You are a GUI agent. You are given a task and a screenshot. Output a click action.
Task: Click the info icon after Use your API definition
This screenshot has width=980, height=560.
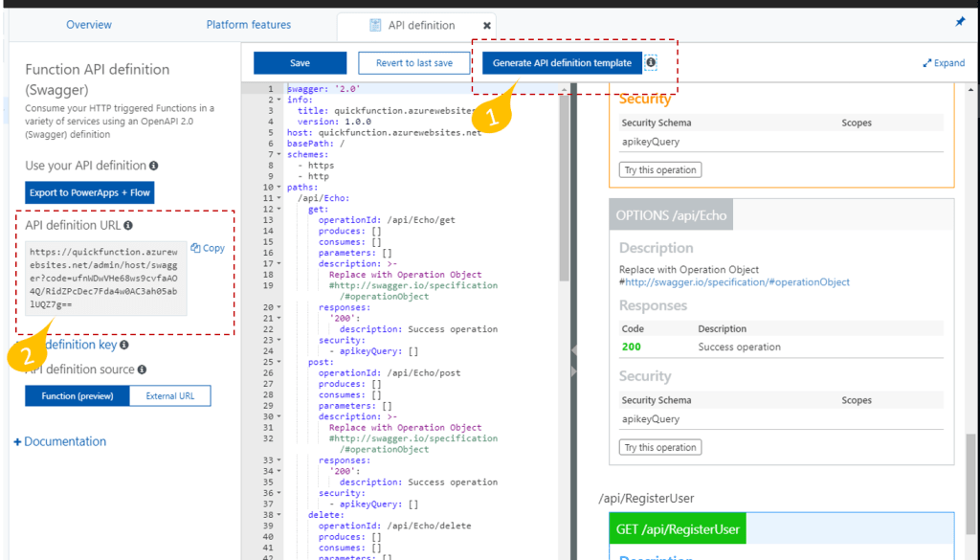pyautogui.click(x=153, y=166)
